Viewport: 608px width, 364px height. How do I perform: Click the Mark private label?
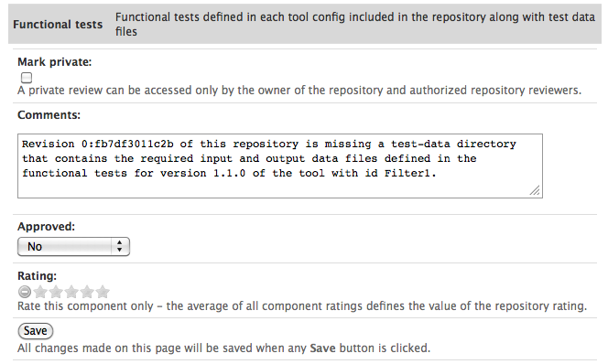[x=55, y=62]
